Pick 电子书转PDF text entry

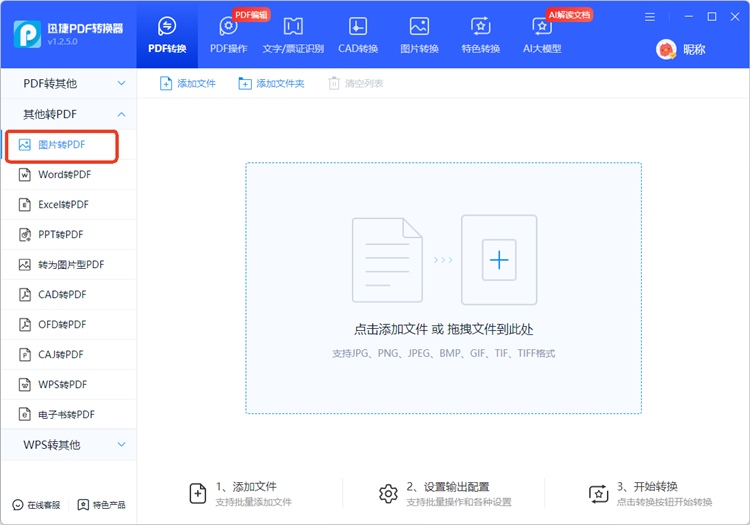(66, 415)
